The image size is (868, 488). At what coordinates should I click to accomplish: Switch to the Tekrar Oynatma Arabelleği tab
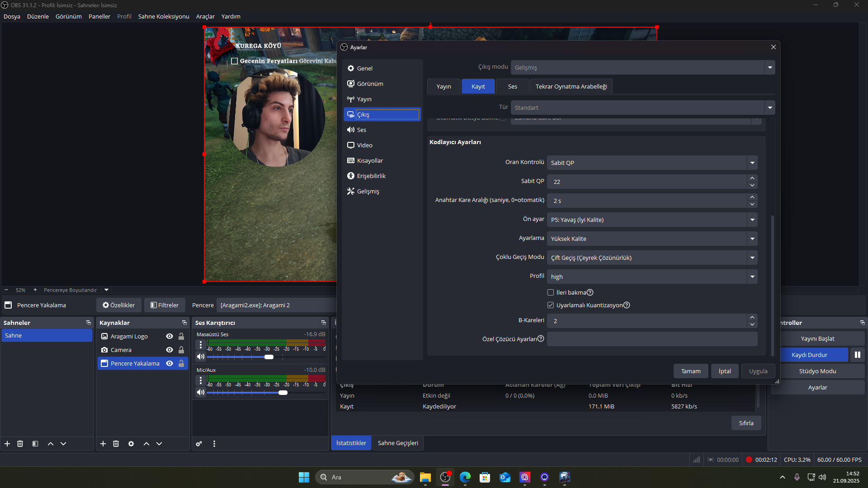571,86
